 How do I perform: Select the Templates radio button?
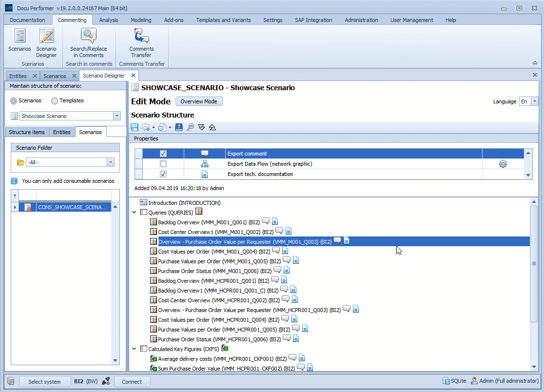click(x=55, y=101)
